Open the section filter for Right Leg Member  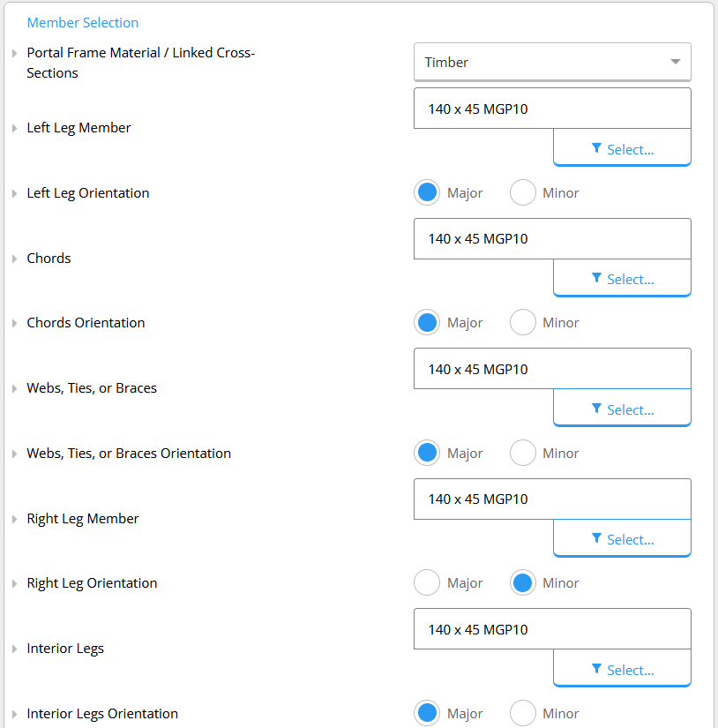622,538
